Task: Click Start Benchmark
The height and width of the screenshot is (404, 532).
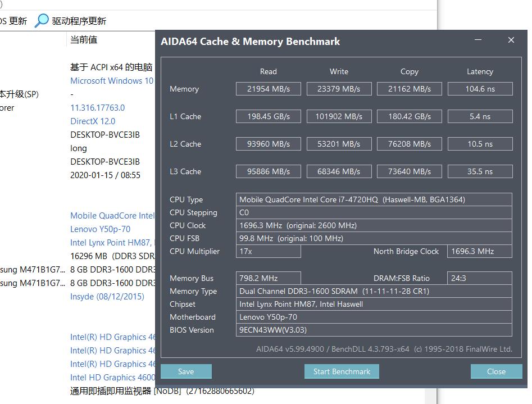Action: pos(342,371)
